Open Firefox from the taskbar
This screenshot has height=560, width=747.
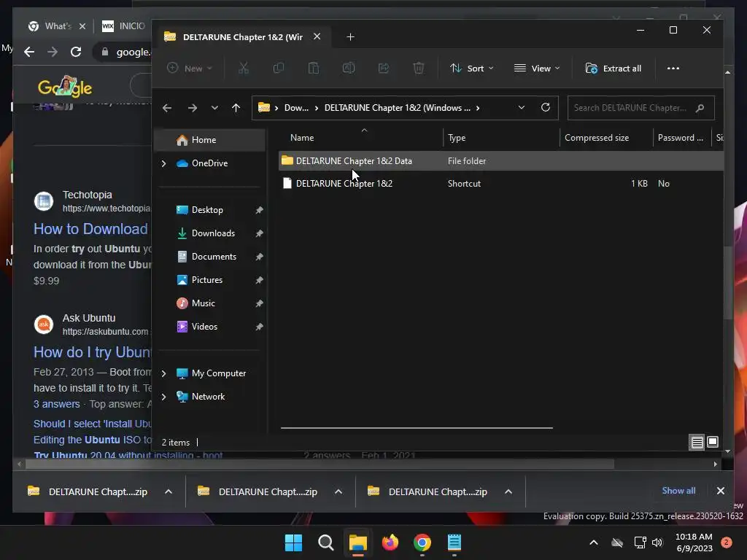(x=390, y=542)
